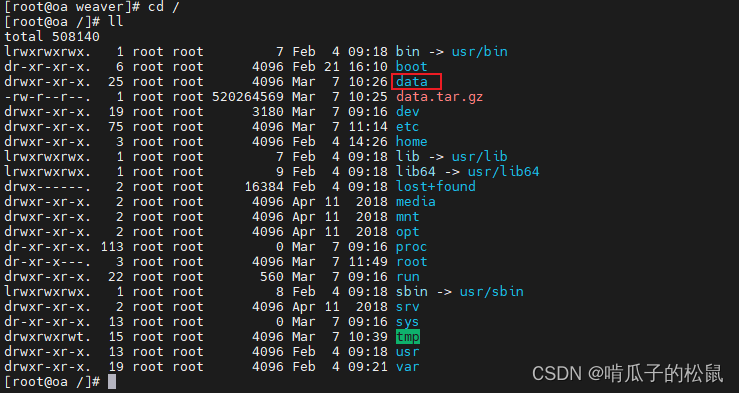Screen dimensions: 739x393
Task: Select the 'bin' symlink name
Action: click(407, 52)
